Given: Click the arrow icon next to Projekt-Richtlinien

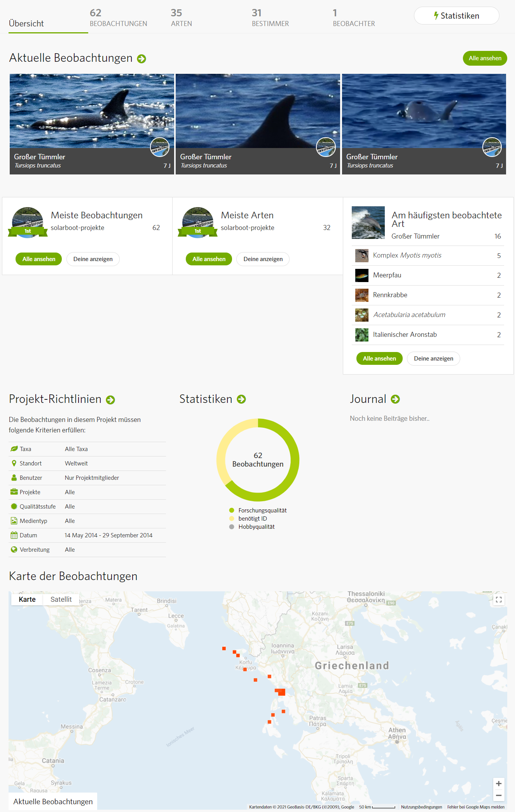Looking at the screenshot, I should 110,400.
